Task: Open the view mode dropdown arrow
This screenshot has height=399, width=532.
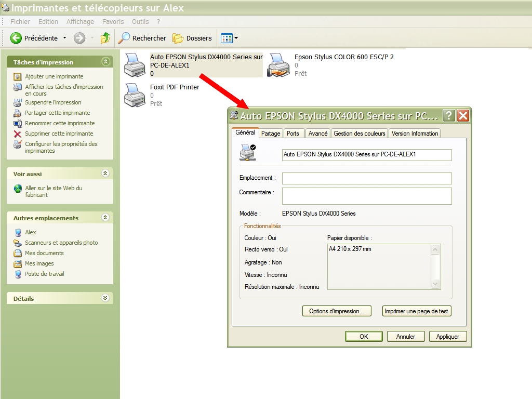Action: coord(236,38)
